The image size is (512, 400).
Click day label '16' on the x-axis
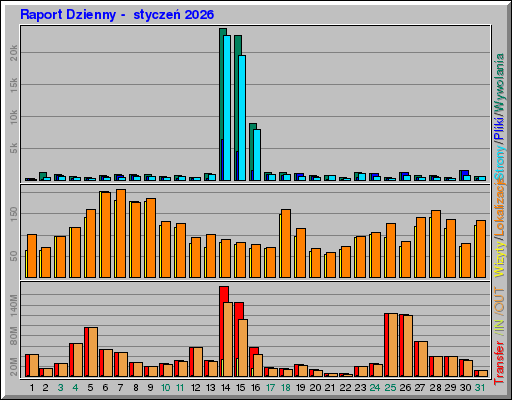[255, 388]
